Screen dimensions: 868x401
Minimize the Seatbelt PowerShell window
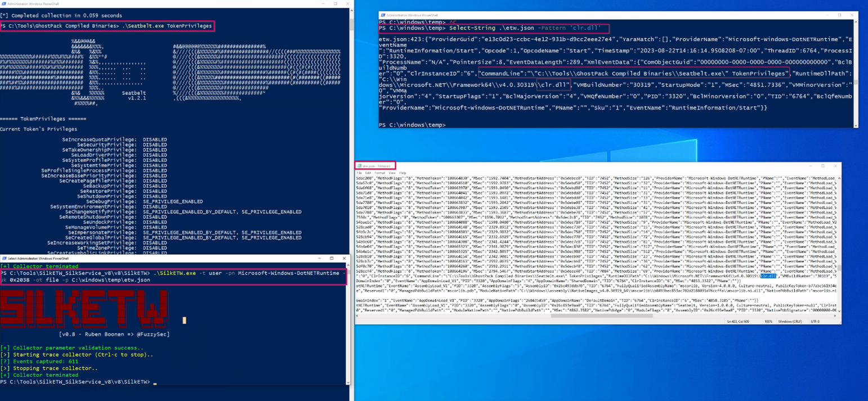click(x=323, y=3)
